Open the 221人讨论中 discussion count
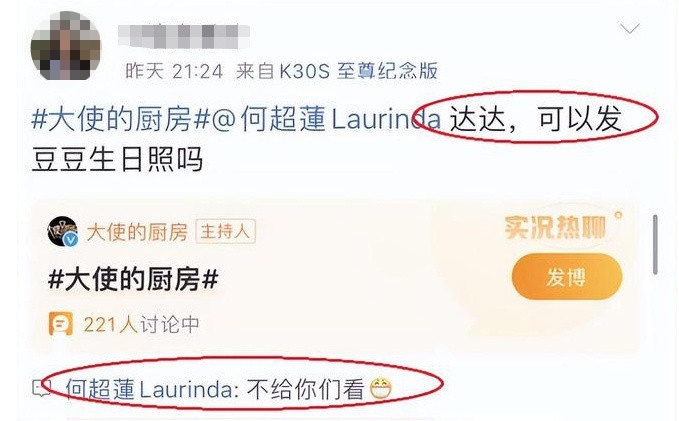The width and height of the screenshot is (679, 421). coord(141,324)
